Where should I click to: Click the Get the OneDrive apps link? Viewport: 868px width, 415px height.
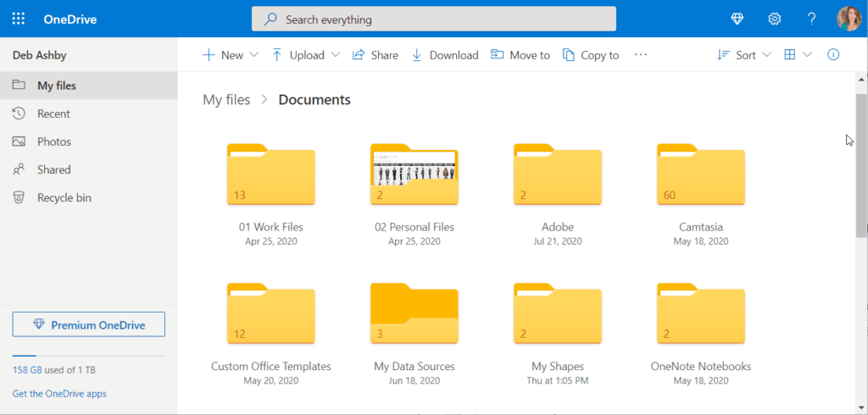(59, 394)
